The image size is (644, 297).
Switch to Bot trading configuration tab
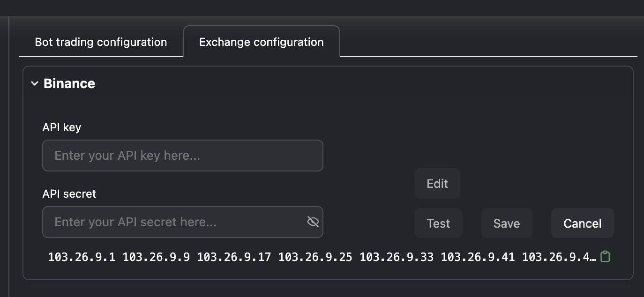click(x=101, y=42)
